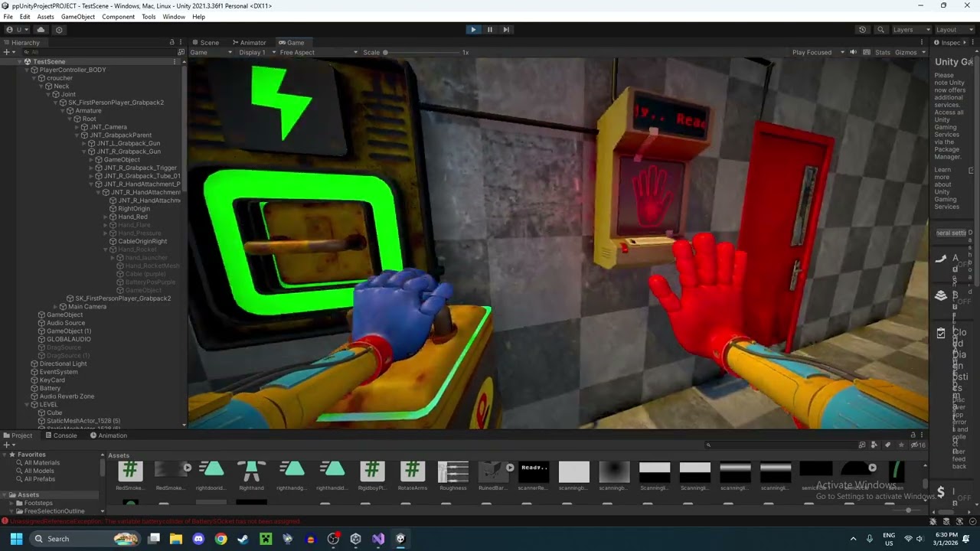Start play mode with Play button
Image resolution: width=980 pixels, height=551 pixels.
pyautogui.click(x=473, y=29)
